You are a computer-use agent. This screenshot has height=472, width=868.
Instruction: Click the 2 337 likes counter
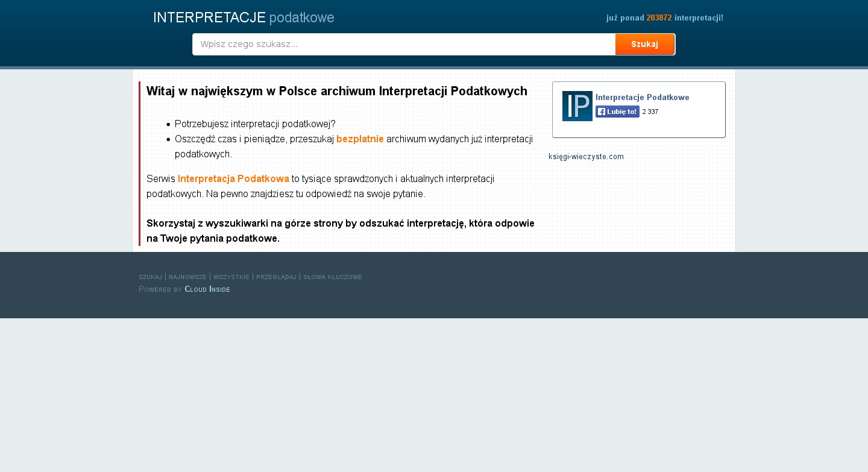pos(650,112)
